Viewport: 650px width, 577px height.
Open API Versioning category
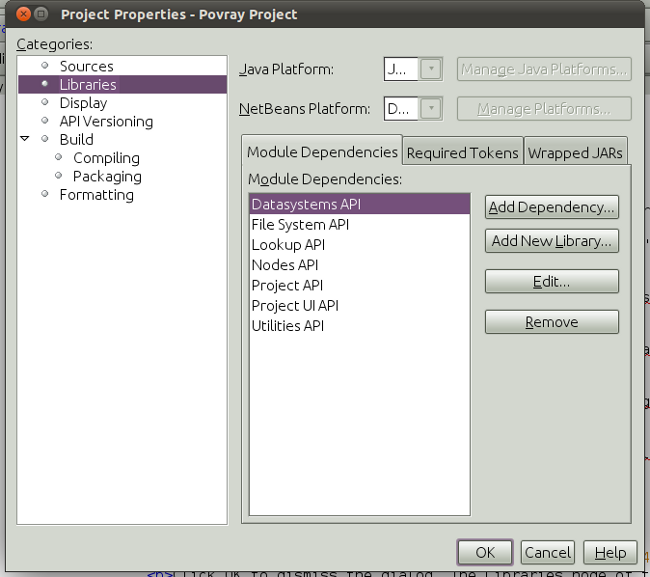tap(106, 121)
